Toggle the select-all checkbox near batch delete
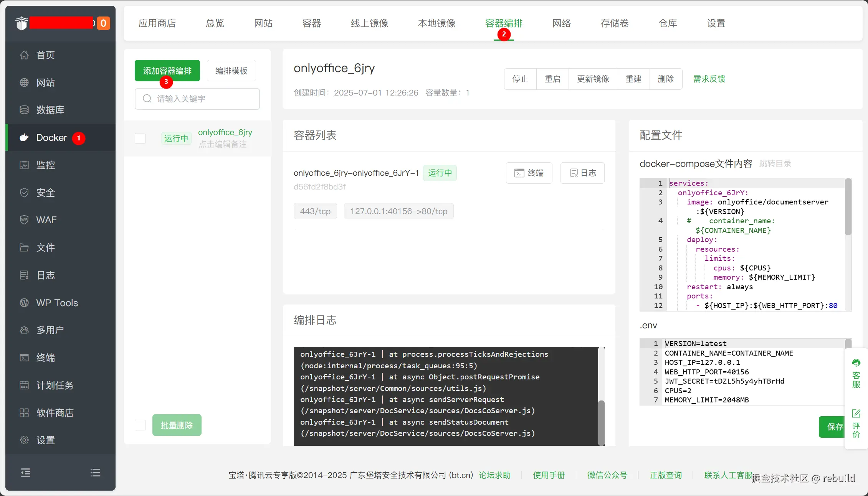The width and height of the screenshot is (868, 496). click(x=140, y=425)
